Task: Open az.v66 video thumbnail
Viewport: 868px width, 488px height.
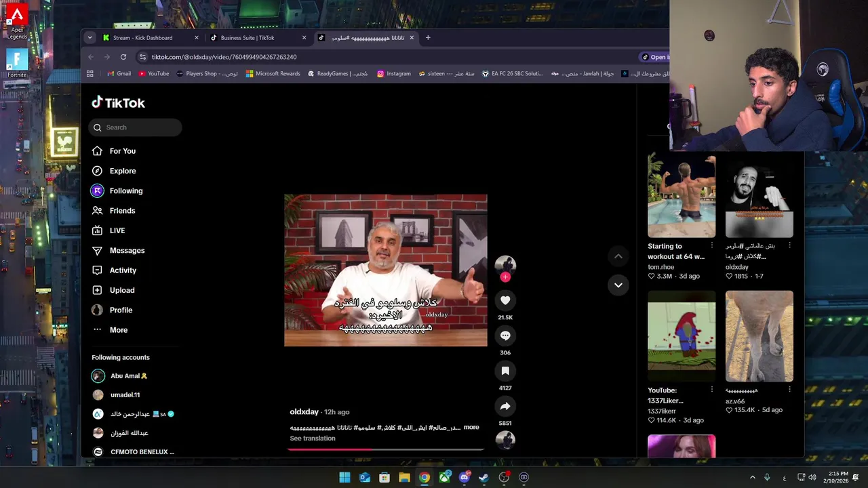Action: [759, 336]
